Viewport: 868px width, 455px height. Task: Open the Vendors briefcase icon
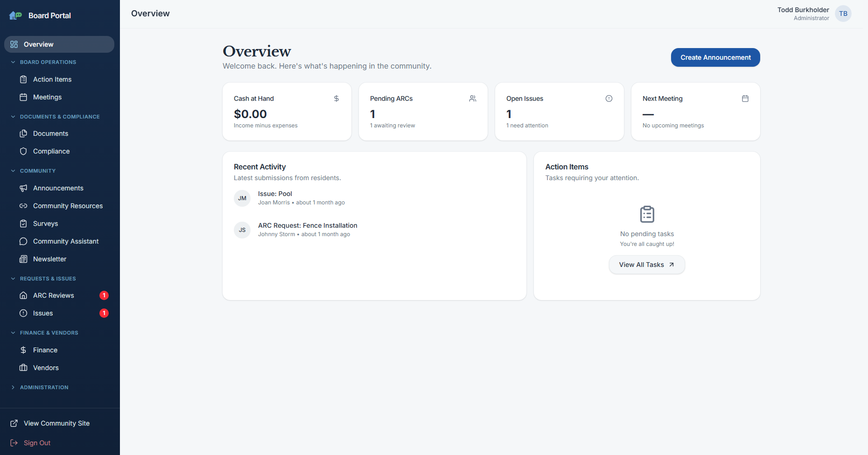(x=23, y=368)
